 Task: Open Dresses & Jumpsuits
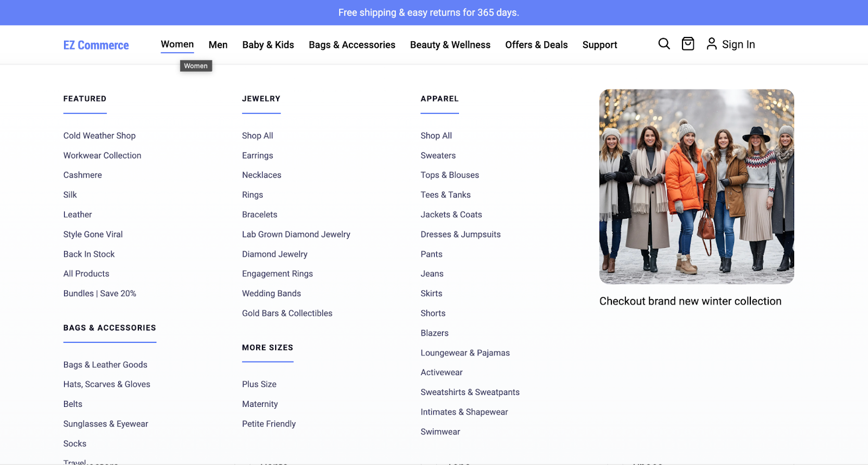tap(461, 234)
